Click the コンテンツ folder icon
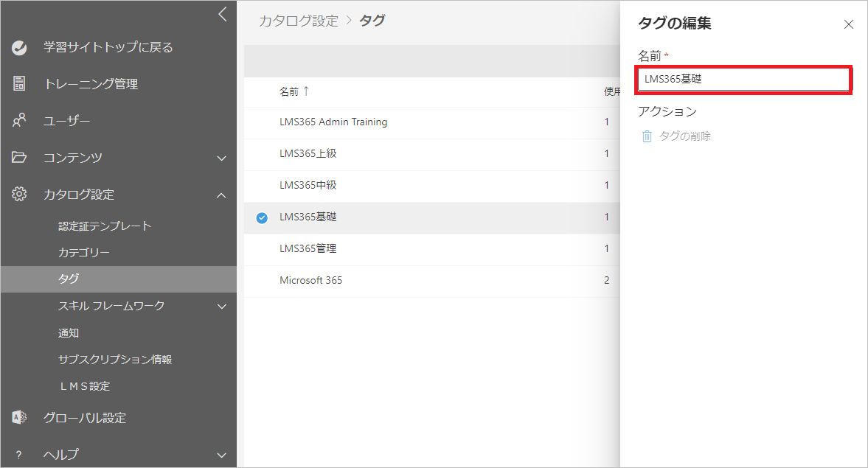The width and height of the screenshot is (868, 468). 19,157
